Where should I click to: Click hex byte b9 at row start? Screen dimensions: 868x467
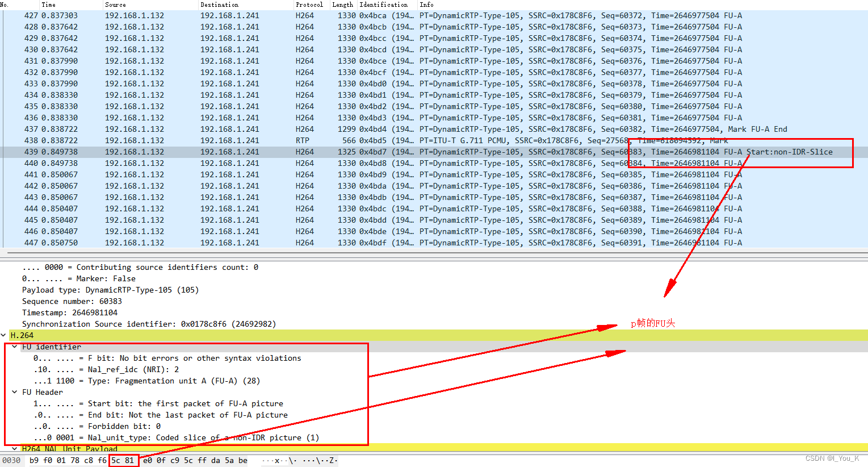point(34,460)
